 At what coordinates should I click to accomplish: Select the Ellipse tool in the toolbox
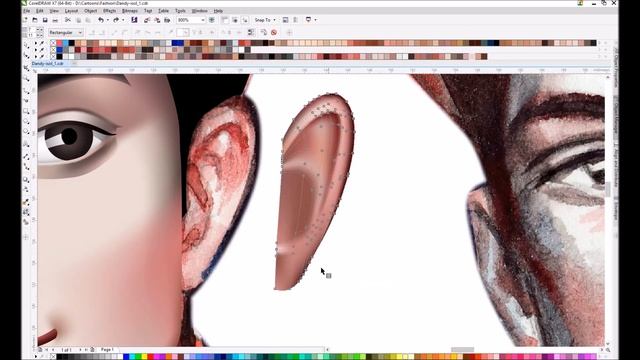(x=26, y=121)
